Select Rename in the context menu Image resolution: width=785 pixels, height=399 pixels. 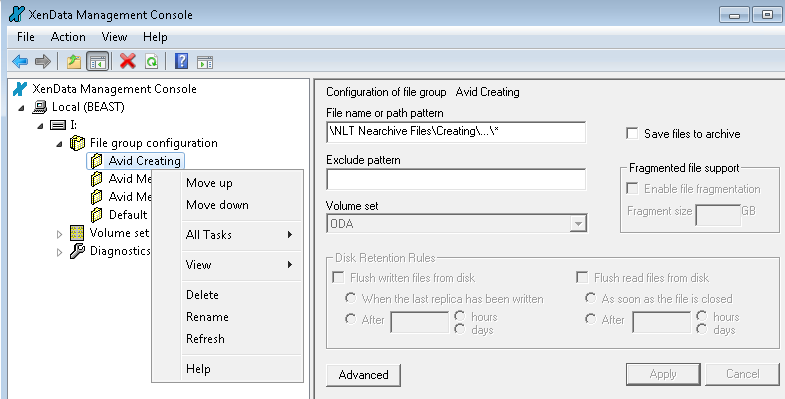(x=207, y=317)
